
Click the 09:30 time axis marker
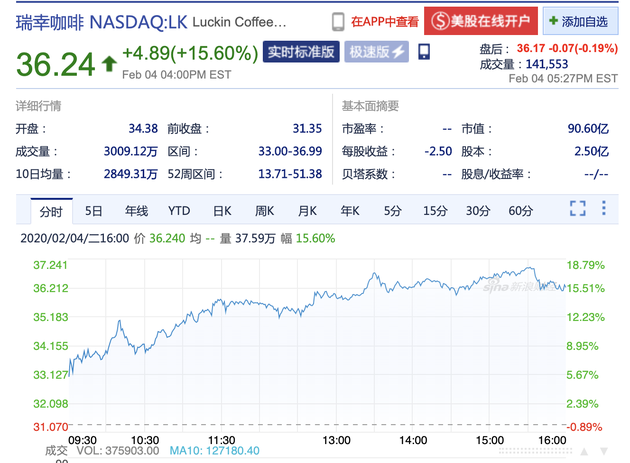(82, 440)
